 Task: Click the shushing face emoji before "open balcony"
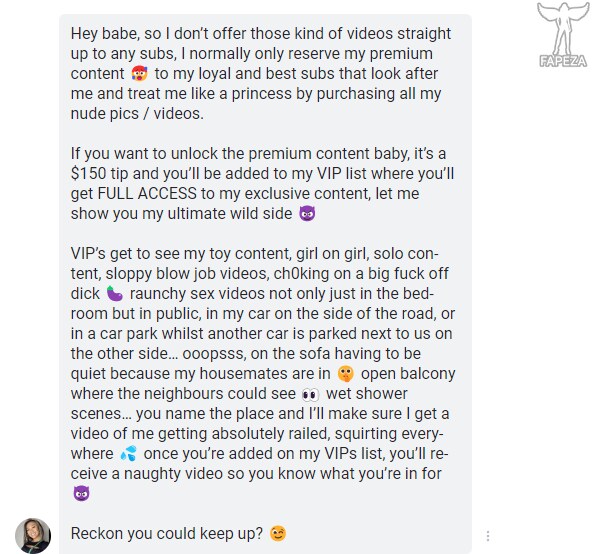(x=345, y=374)
